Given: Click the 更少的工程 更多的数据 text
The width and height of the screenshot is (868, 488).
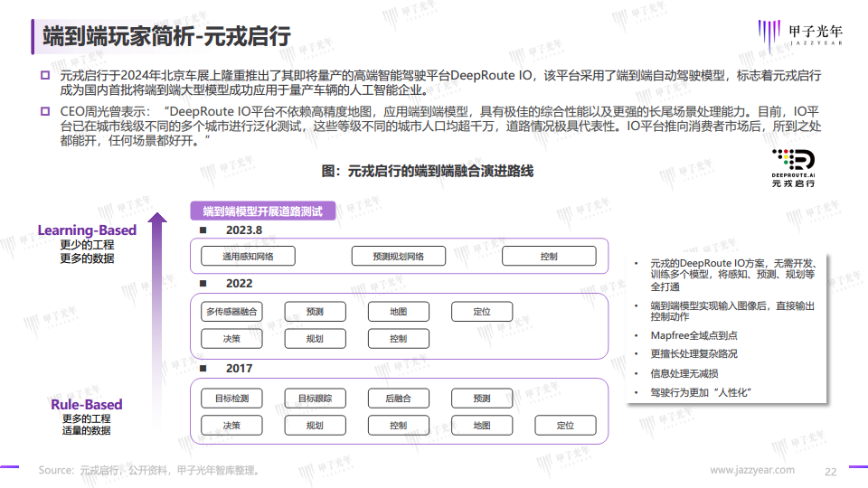Looking at the screenshot, I should (x=88, y=252).
